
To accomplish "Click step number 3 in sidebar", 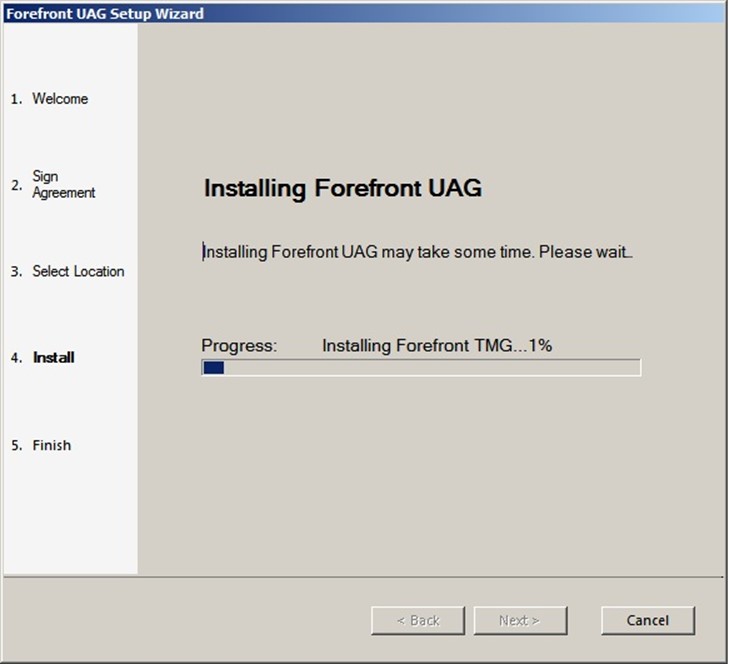I will click(16, 272).
